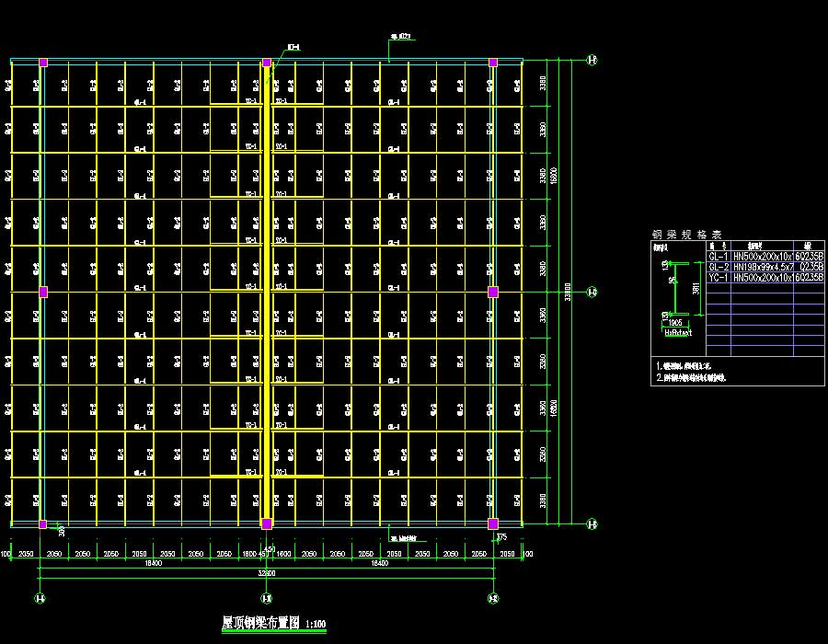This screenshot has width=828, height=644.
Task: Select the bottom-center magenta column marker
Action: click(x=267, y=523)
